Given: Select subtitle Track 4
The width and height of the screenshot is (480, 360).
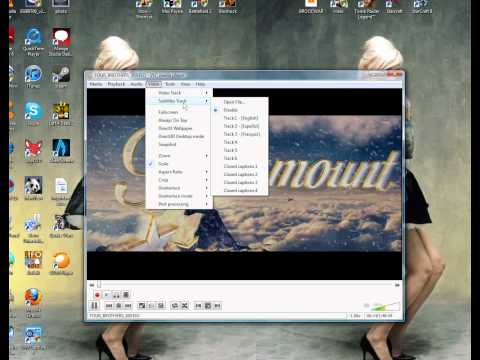Looking at the screenshot, I should pyautogui.click(x=240, y=142).
